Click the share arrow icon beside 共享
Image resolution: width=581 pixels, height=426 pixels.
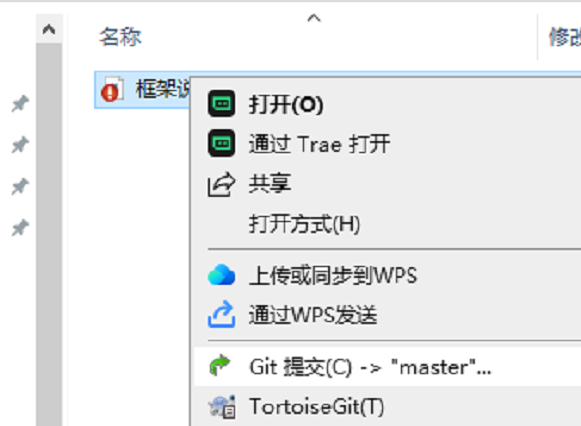click(221, 184)
